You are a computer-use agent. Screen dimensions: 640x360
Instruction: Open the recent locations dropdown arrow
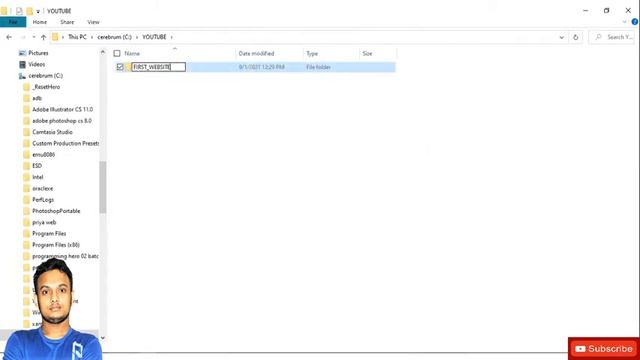[34, 37]
